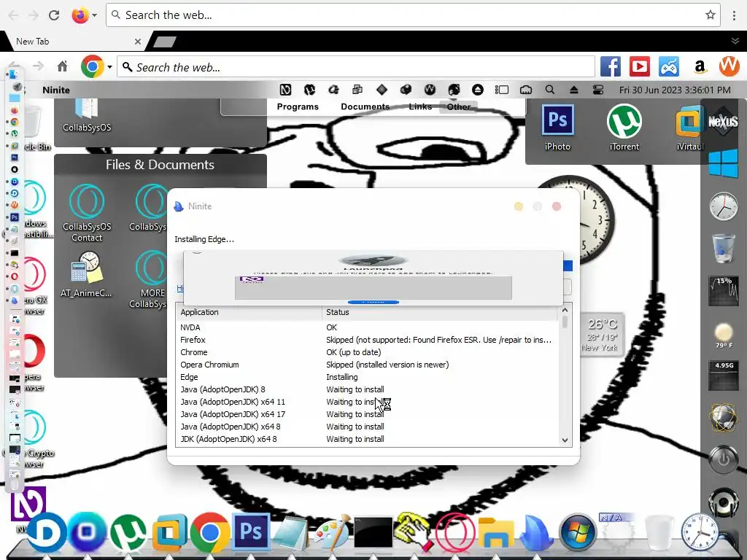Open Amazon bookmark in browser toolbar
The width and height of the screenshot is (747, 560).
pyautogui.click(x=700, y=66)
